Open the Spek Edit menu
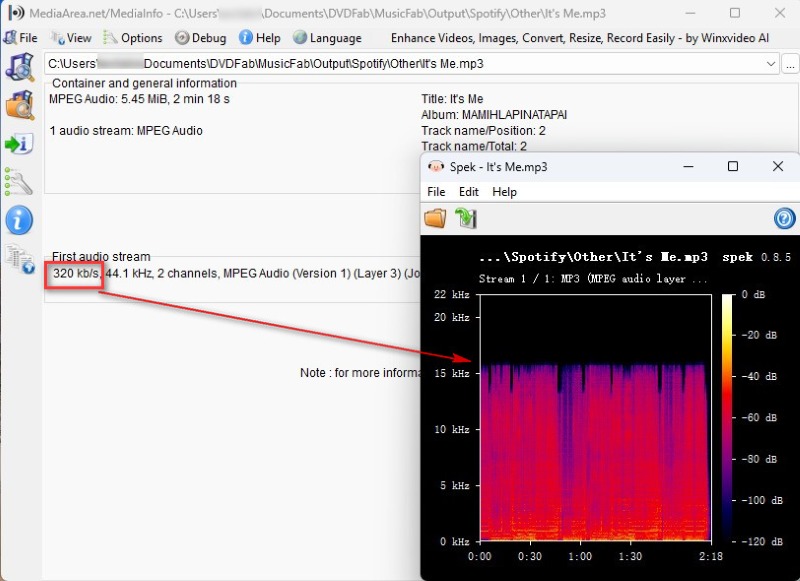This screenshot has height=581, width=800. click(468, 192)
